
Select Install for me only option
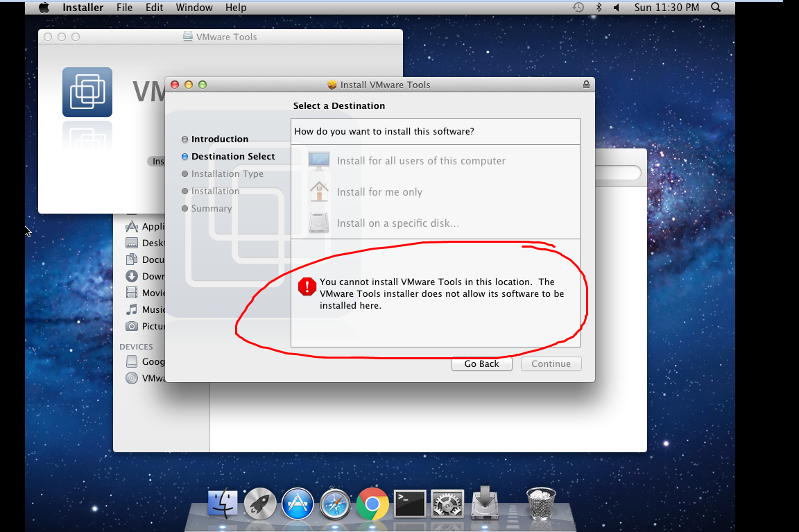(379, 192)
